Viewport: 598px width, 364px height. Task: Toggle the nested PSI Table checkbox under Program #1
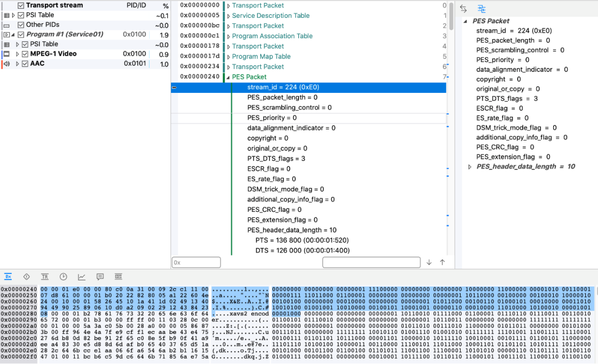(25, 44)
